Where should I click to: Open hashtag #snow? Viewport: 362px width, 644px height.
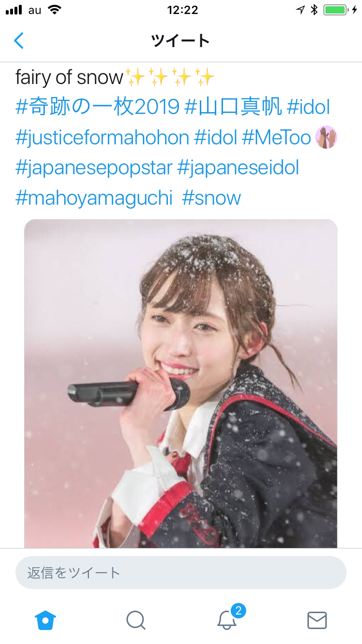[x=211, y=198]
